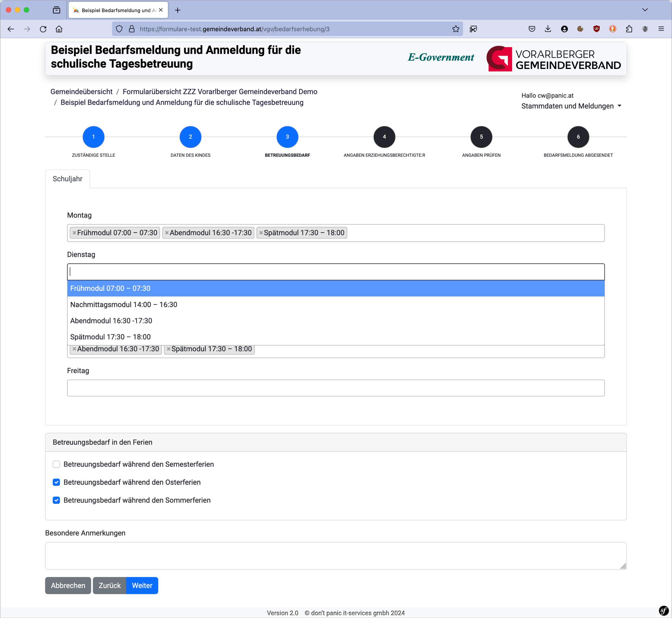672x618 pixels.
Task: Go to step 6 Bedarfsmeldung abgesendet
Action: (578, 137)
